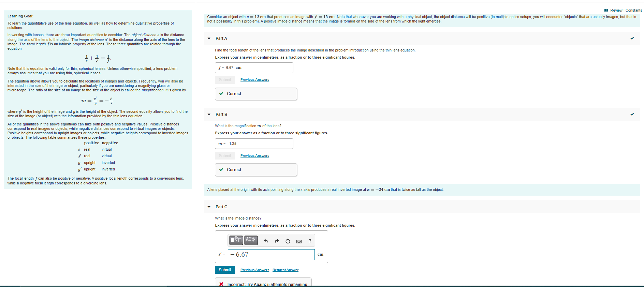Click the Review book icon
The width and height of the screenshot is (644, 287).
coord(606,10)
